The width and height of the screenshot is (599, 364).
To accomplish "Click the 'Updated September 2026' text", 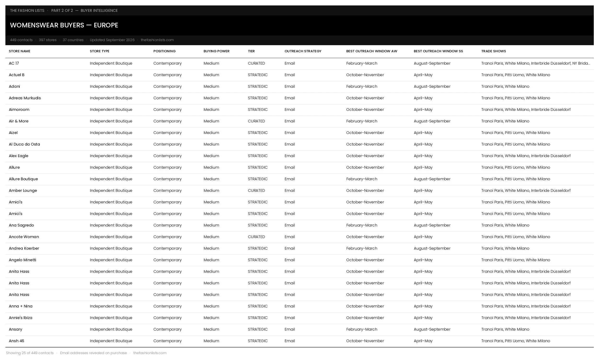I will pyautogui.click(x=112, y=40).
